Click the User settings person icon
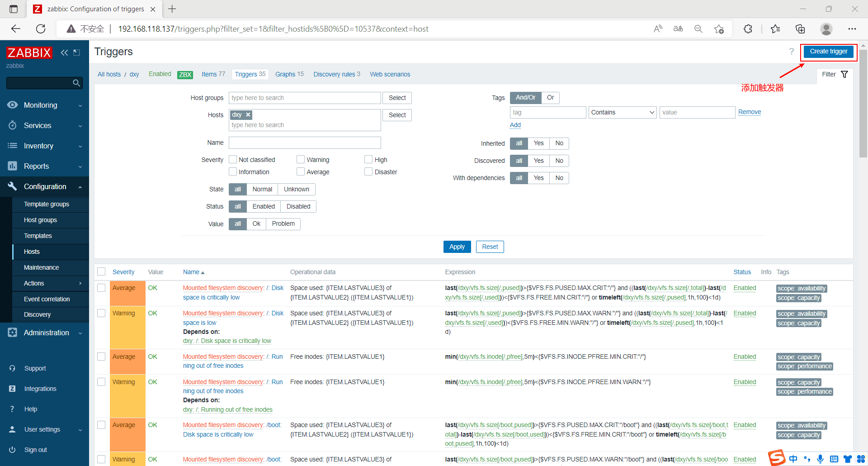868x466 pixels. [x=12, y=429]
